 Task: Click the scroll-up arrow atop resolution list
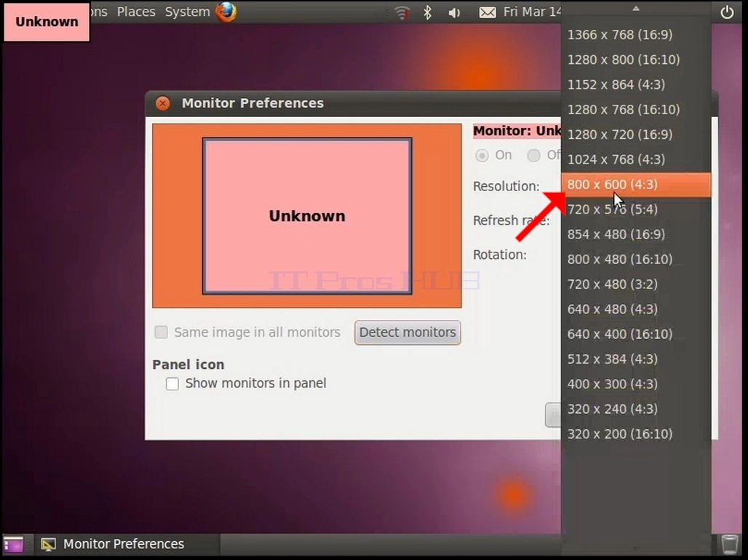(x=636, y=8)
